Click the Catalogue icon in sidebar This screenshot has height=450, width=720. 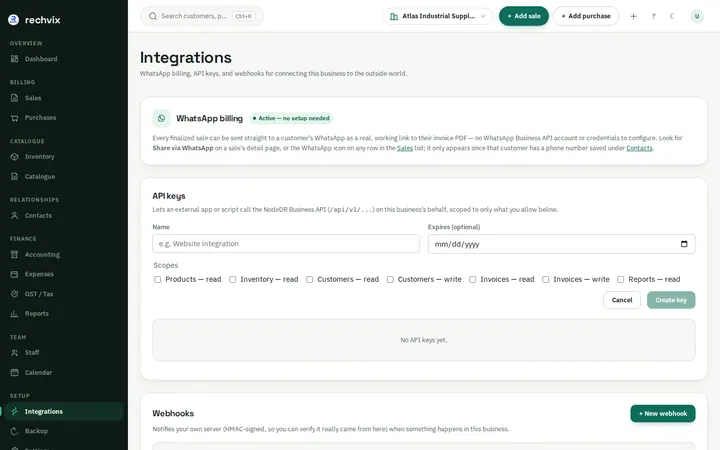[15, 176]
